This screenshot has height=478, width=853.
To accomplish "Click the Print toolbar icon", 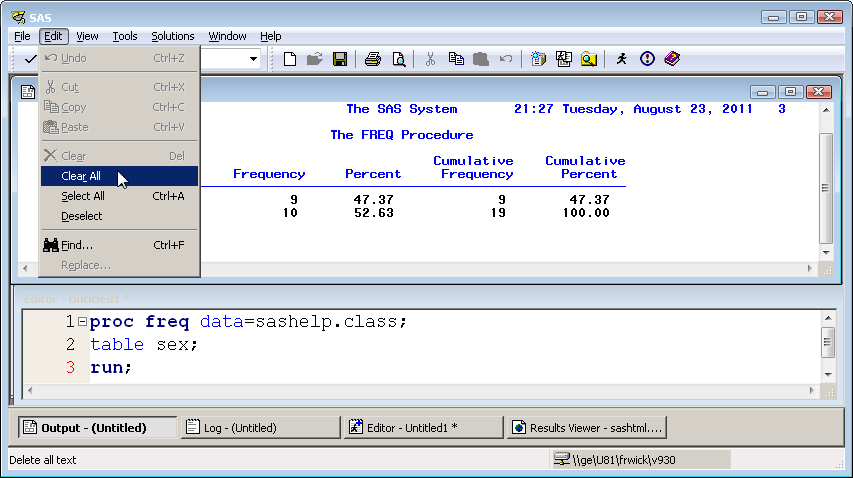I will (x=373, y=59).
